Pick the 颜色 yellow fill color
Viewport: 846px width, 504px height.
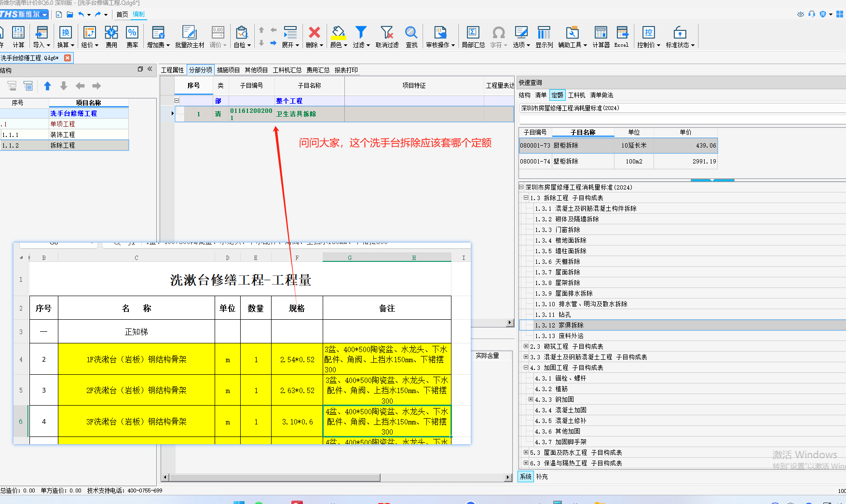339,37
